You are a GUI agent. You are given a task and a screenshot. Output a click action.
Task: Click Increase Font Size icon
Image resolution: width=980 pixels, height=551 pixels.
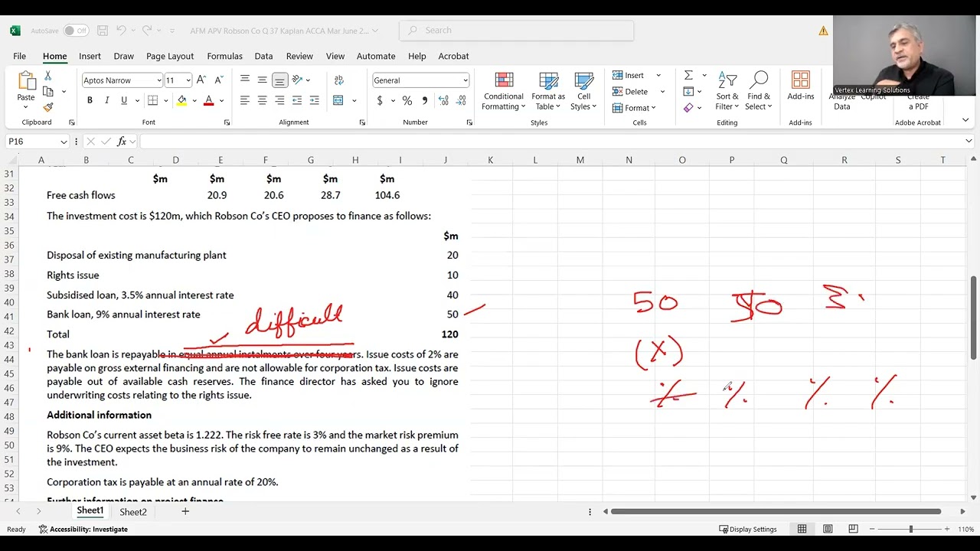(201, 80)
